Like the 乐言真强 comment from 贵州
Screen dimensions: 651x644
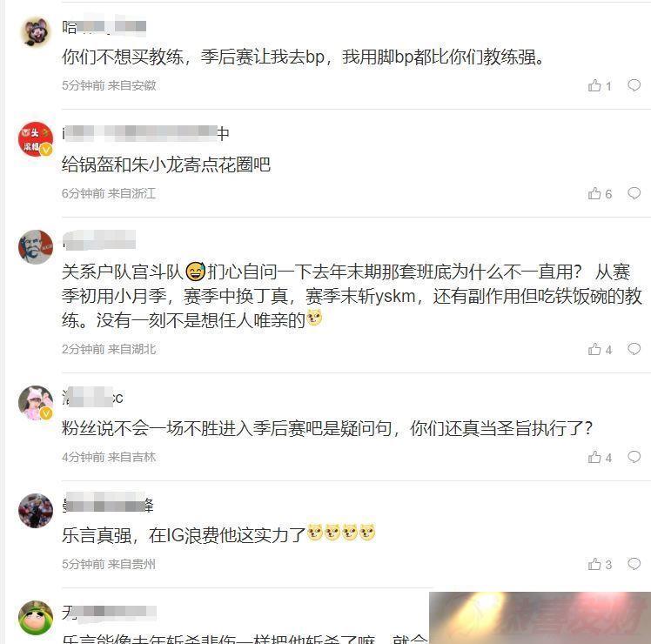point(600,564)
